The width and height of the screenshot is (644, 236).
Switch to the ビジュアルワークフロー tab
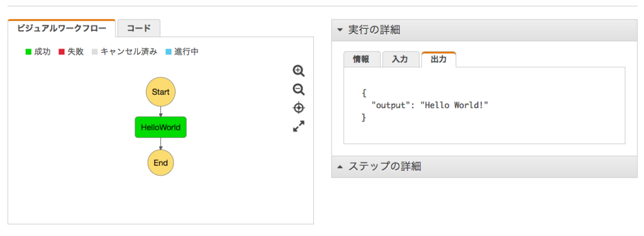point(62,28)
